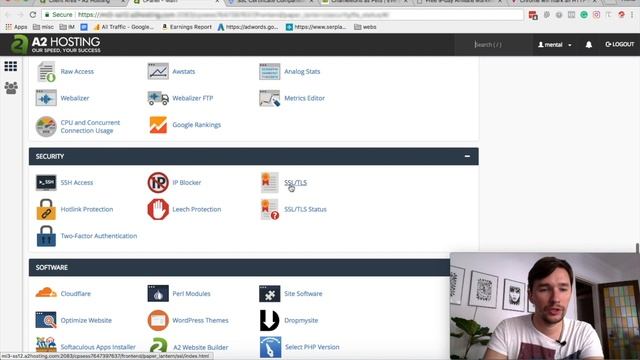The height and width of the screenshot is (360, 640).
Task: Open the Webalizer FTP truck icon
Action: 158,98
